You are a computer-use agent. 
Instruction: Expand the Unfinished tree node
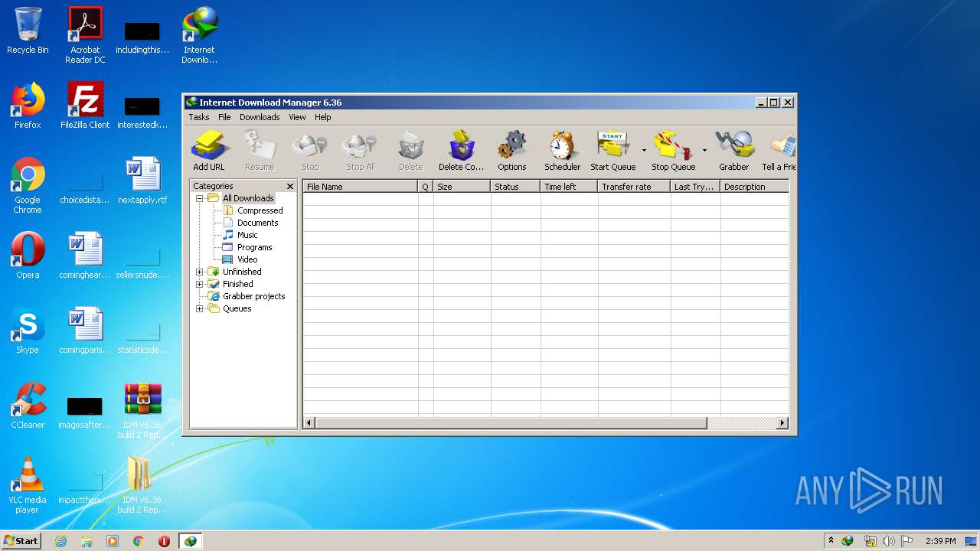click(x=200, y=272)
